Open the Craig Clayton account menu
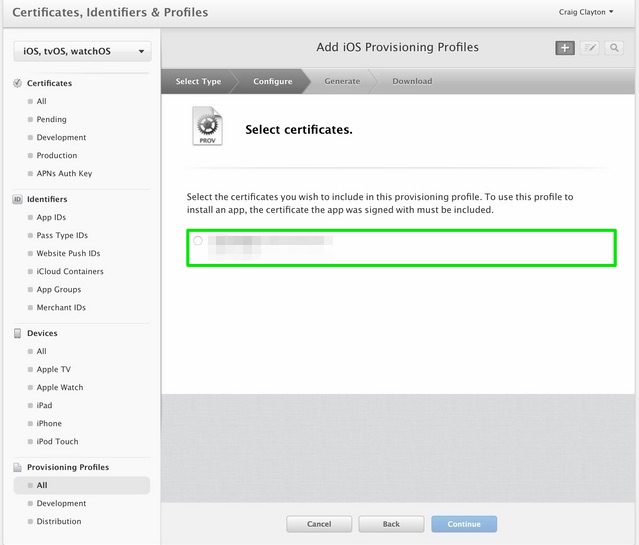 pos(586,12)
